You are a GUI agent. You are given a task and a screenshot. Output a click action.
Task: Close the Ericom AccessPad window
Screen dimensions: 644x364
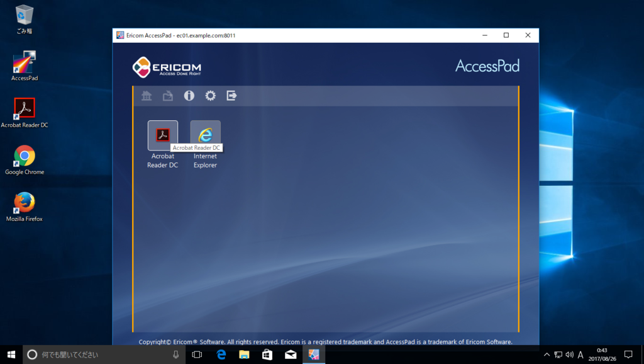pos(528,35)
